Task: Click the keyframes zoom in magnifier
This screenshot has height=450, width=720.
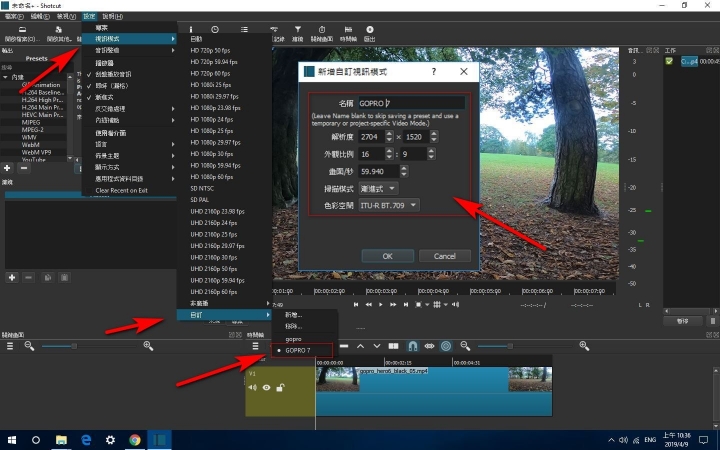Action: [x=148, y=346]
